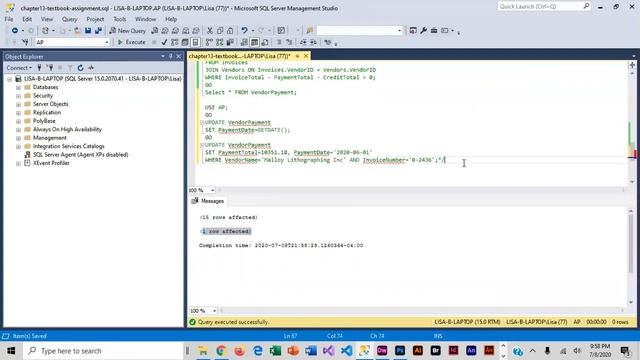The height and width of the screenshot is (360, 640).
Task: Collapse the first UPDATE VendorPayment block
Action: pos(202,122)
